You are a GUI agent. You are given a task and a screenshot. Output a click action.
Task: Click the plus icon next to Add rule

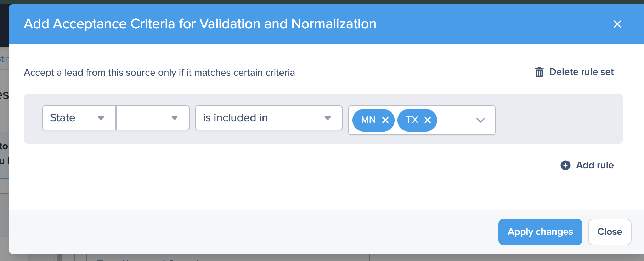[x=565, y=165]
